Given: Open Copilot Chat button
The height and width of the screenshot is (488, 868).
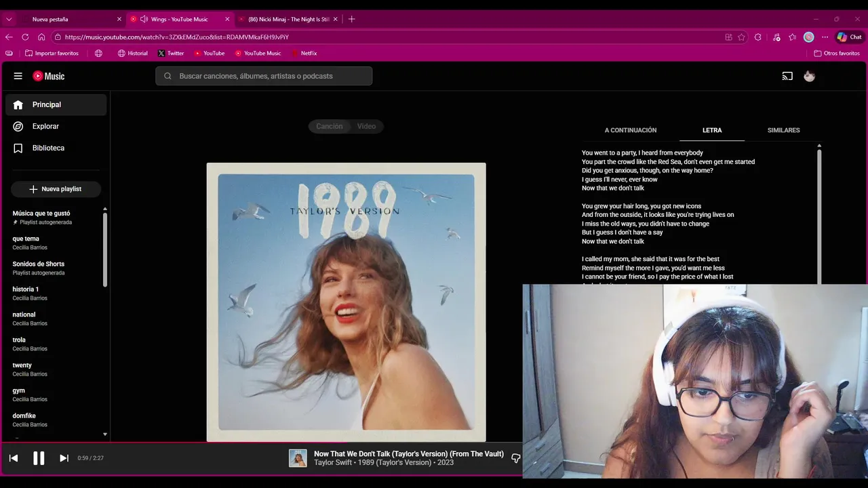Looking at the screenshot, I should pyautogui.click(x=849, y=37).
